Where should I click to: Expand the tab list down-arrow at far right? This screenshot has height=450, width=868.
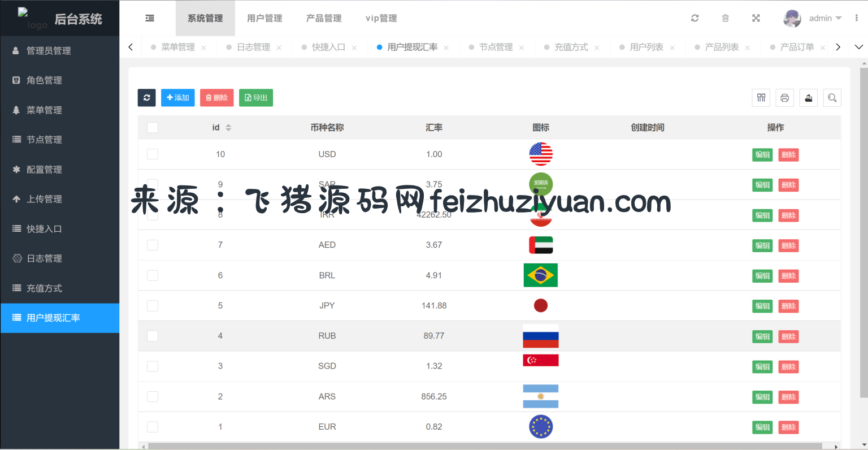click(859, 47)
